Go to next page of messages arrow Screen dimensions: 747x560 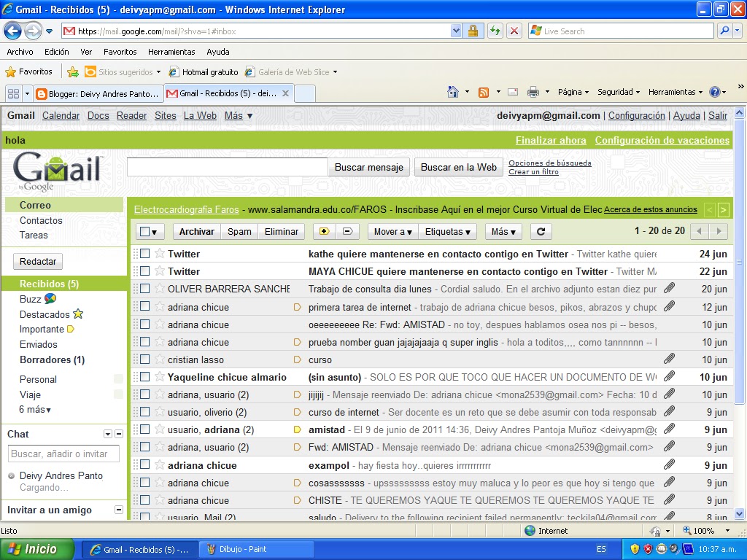click(719, 231)
